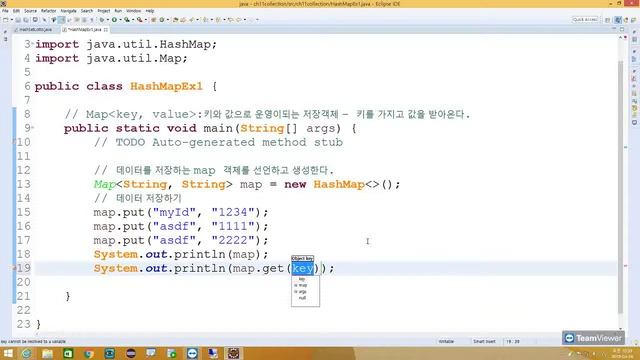Open Chrome from the taskbar
640x360 pixels.
coord(89,353)
